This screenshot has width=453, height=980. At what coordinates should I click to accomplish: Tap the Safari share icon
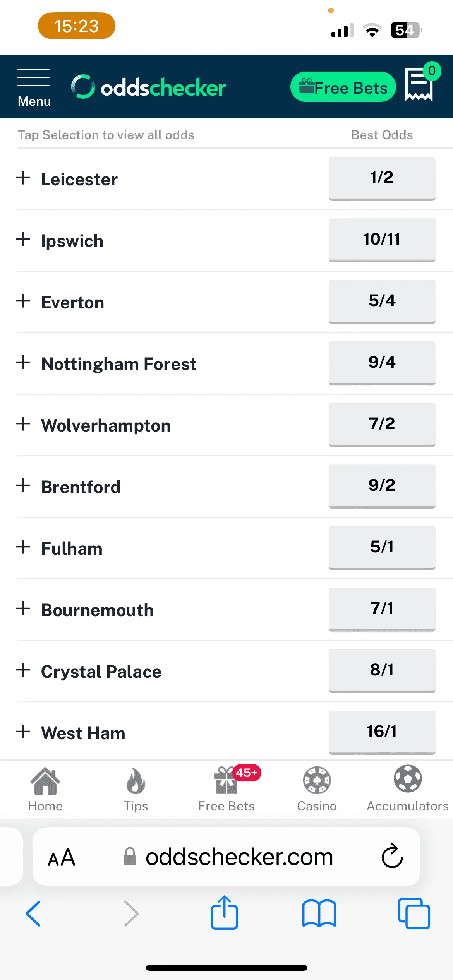coord(225,913)
